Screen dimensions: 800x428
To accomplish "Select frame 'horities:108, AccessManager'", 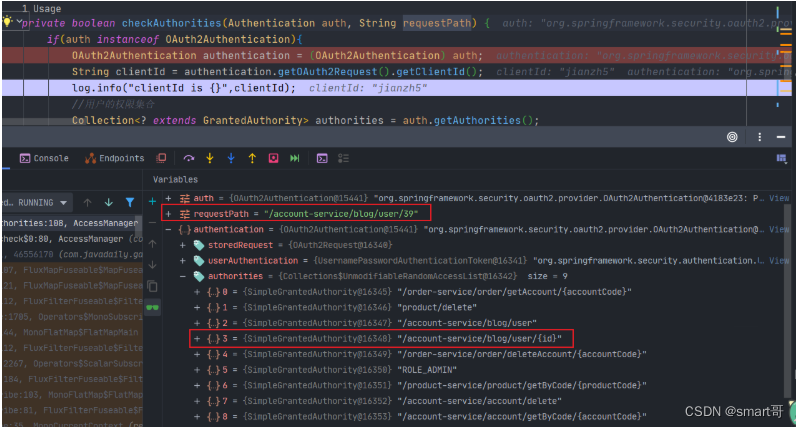I will pyautogui.click(x=71, y=223).
